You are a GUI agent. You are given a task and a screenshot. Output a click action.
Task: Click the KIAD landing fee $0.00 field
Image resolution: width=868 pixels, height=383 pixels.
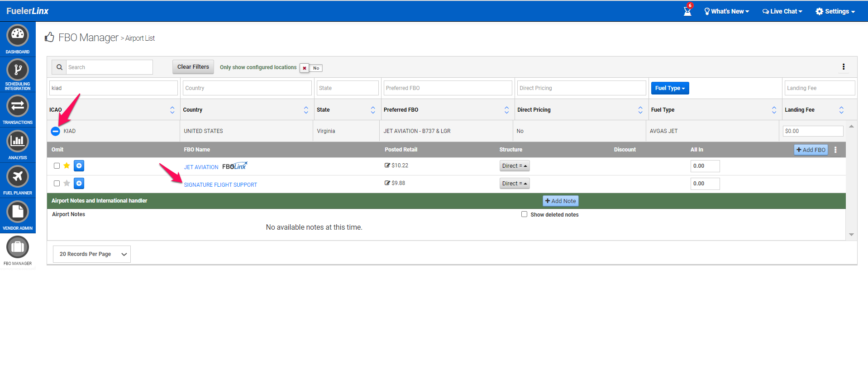813,131
